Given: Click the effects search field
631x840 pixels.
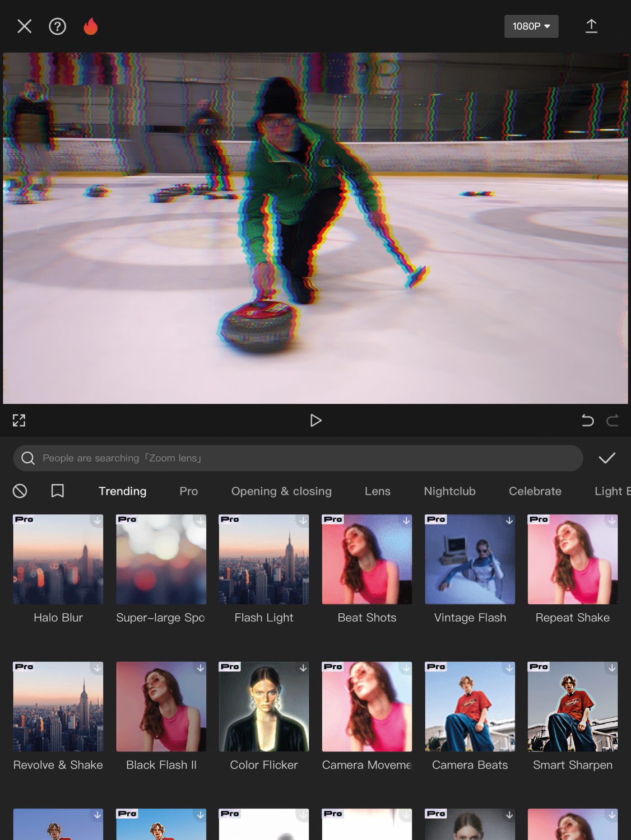Looking at the screenshot, I should pos(298,458).
